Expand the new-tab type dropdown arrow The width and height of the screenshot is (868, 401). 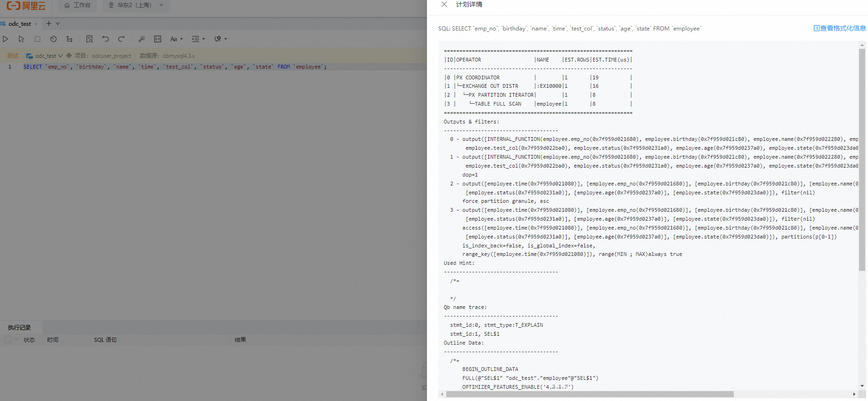coord(58,23)
